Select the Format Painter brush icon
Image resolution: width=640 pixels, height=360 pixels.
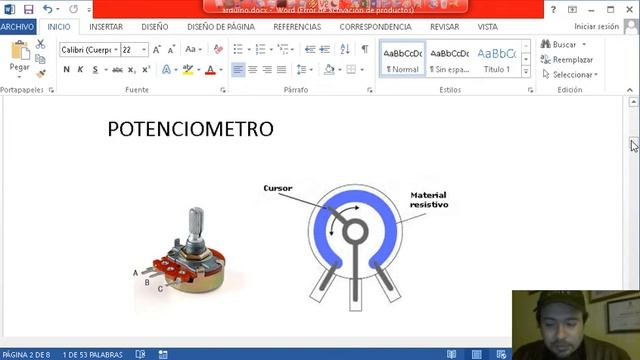coord(40,74)
